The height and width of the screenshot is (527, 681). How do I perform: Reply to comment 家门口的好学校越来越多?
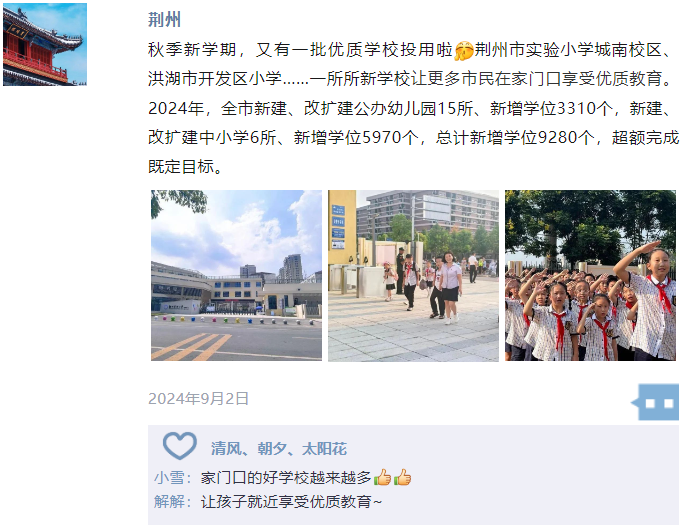286,477
